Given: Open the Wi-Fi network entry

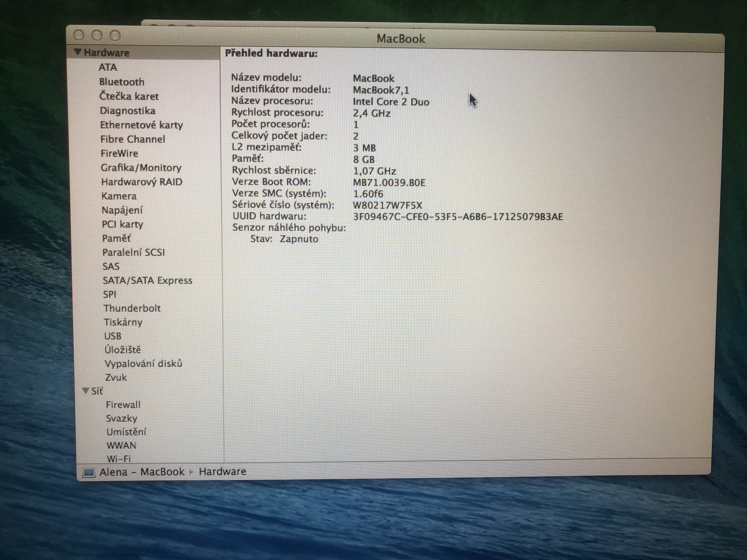Looking at the screenshot, I should [119, 459].
